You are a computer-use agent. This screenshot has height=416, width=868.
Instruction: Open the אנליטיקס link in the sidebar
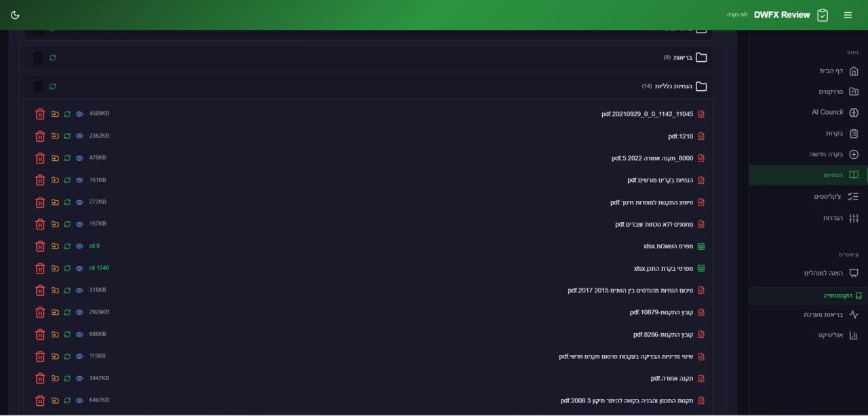tap(831, 335)
